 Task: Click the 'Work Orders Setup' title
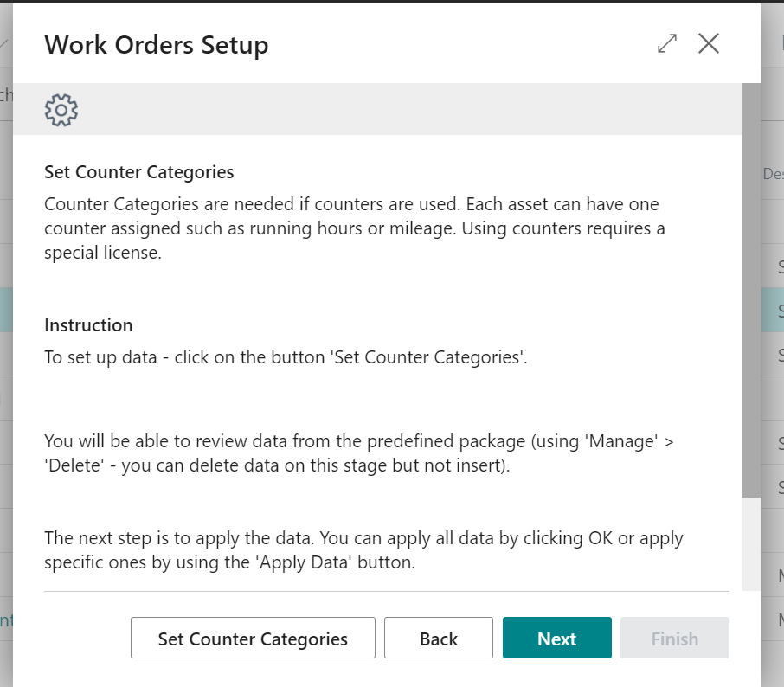click(156, 45)
